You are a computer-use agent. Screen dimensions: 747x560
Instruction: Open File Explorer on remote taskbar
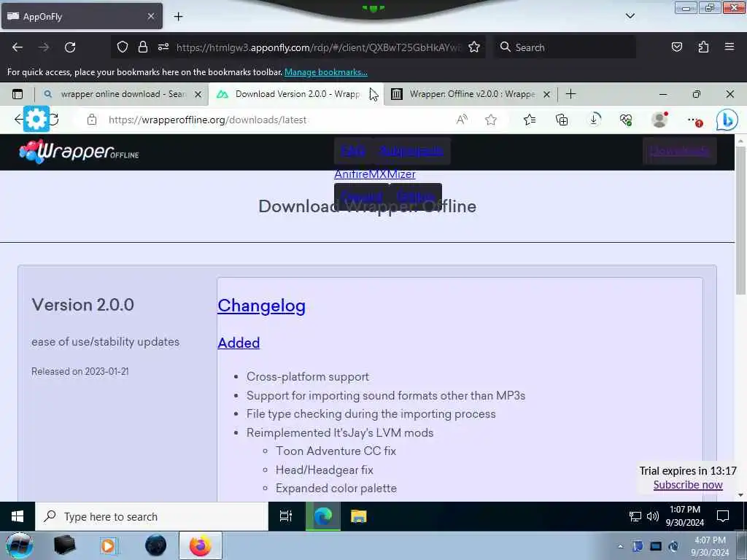point(358,516)
